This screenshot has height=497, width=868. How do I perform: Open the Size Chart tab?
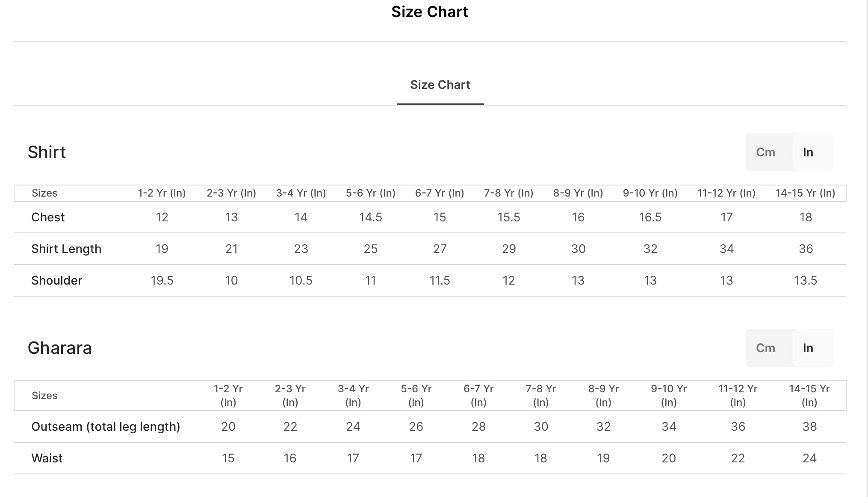point(440,85)
